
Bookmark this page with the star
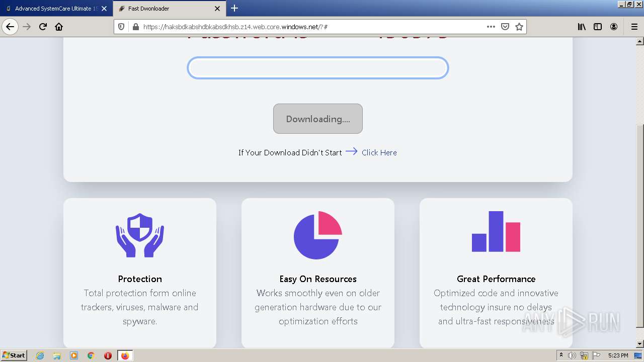click(x=519, y=27)
